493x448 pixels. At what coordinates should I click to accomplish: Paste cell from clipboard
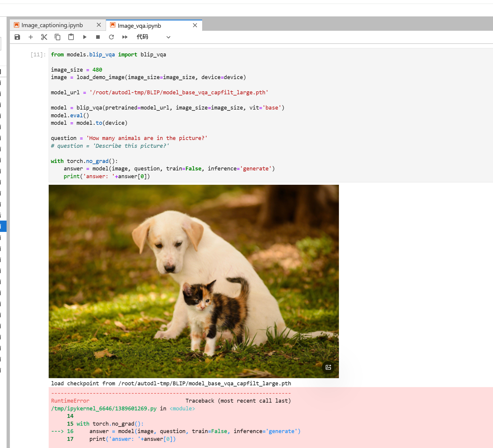[71, 37]
